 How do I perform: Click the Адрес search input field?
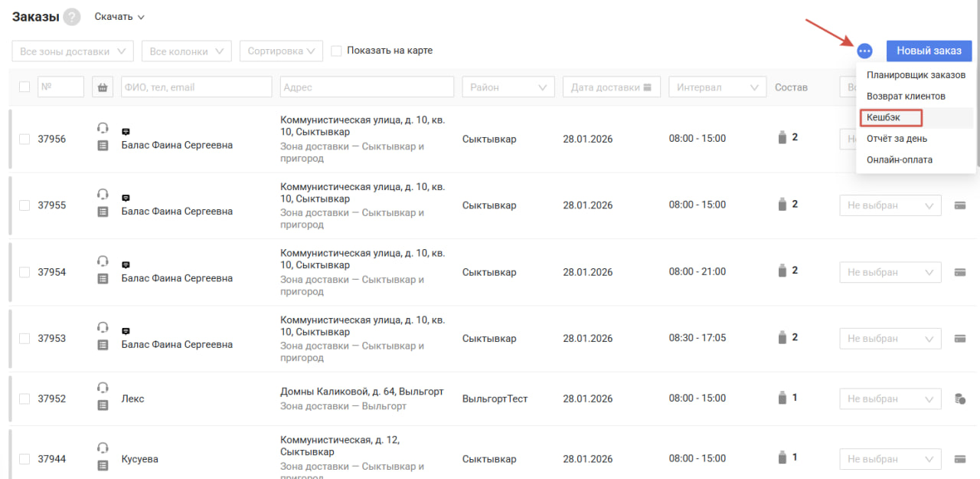tap(367, 87)
